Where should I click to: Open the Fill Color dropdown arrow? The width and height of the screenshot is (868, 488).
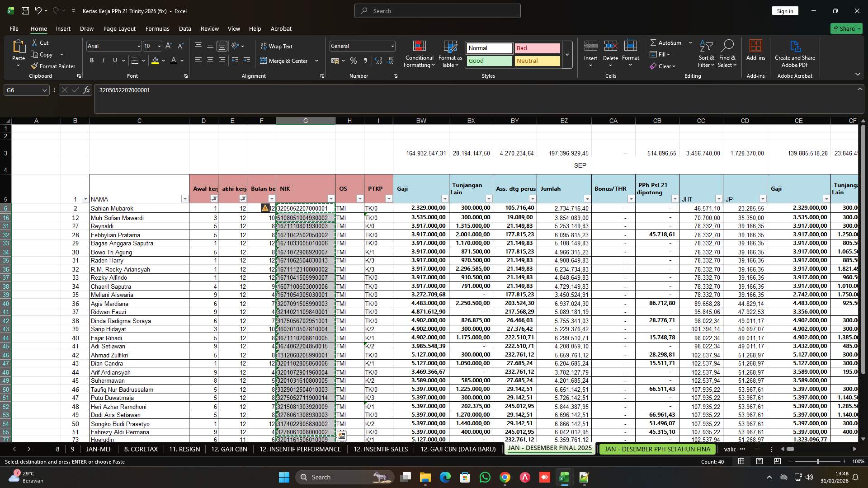click(164, 61)
